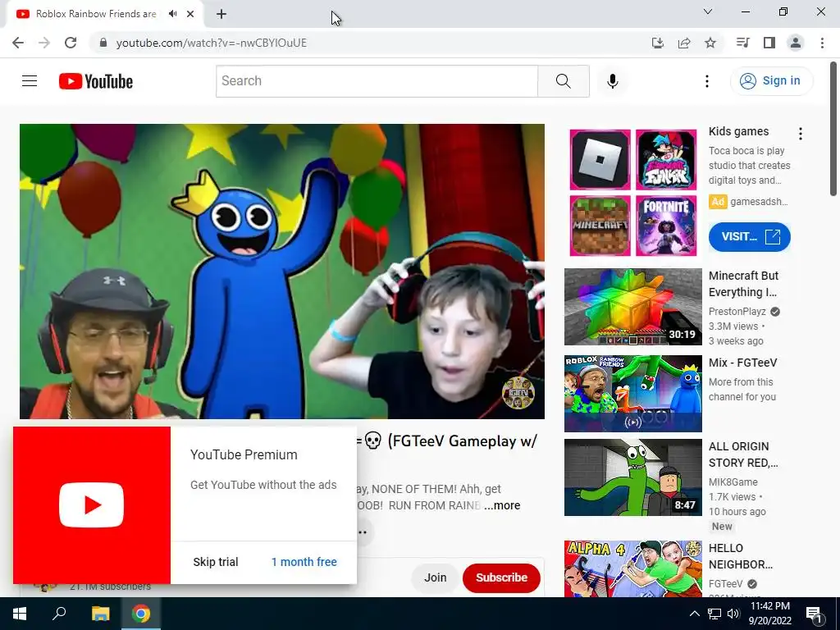Open HELLO NEIGHBOR video thumbnail
This screenshot has height=630, width=840.
(x=632, y=568)
